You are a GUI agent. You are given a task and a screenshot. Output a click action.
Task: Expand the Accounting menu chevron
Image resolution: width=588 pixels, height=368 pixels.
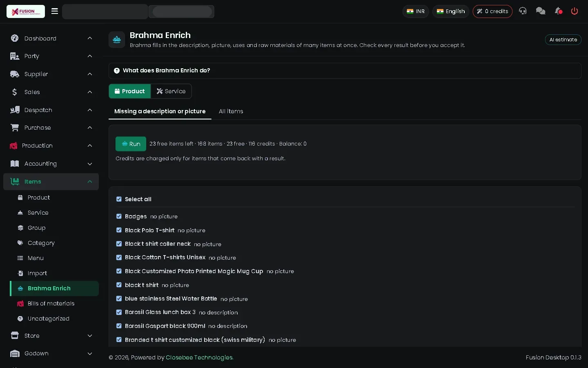(90, 164)
